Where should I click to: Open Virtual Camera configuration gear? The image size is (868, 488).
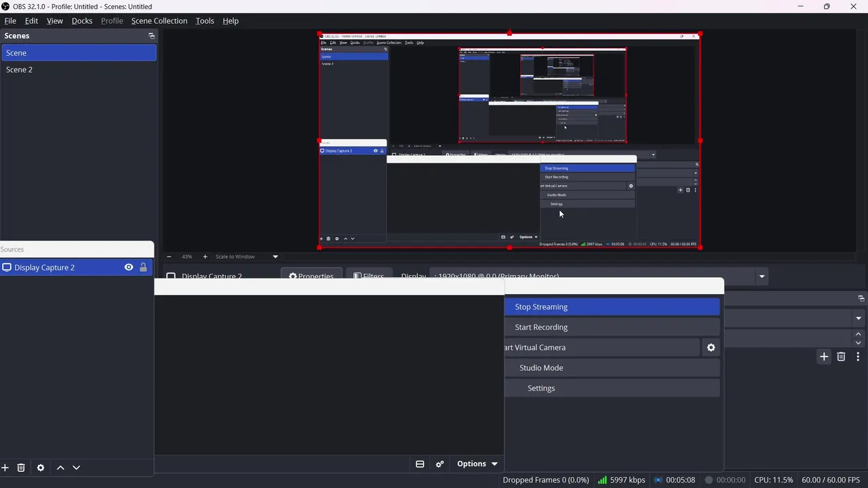pos(711,348)
